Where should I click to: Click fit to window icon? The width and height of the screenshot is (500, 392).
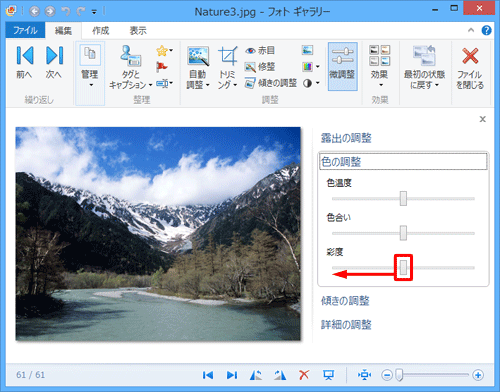pos(365,375)
